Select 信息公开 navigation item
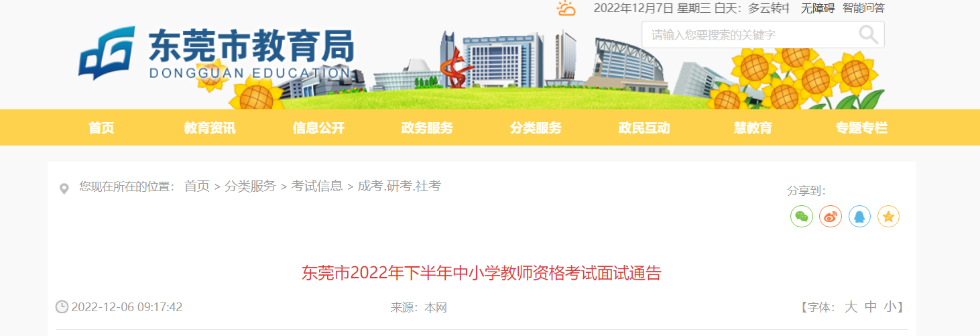Viewport: 980px width, 336px height. [x=318, y=128]
